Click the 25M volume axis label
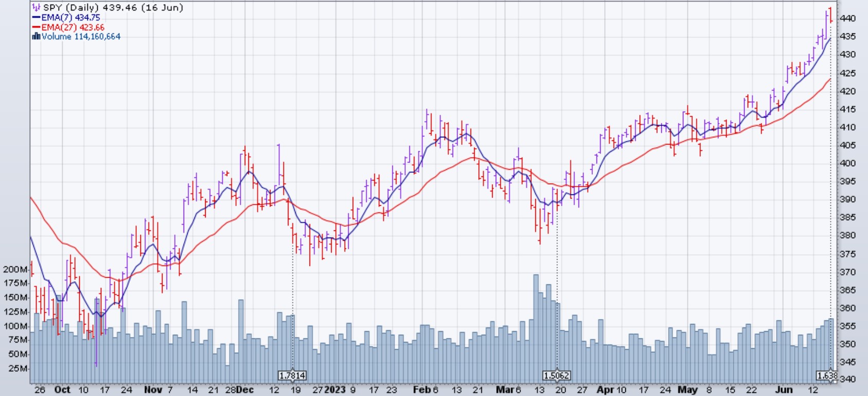Screen dimensions: 868x396 coord(18,369)
